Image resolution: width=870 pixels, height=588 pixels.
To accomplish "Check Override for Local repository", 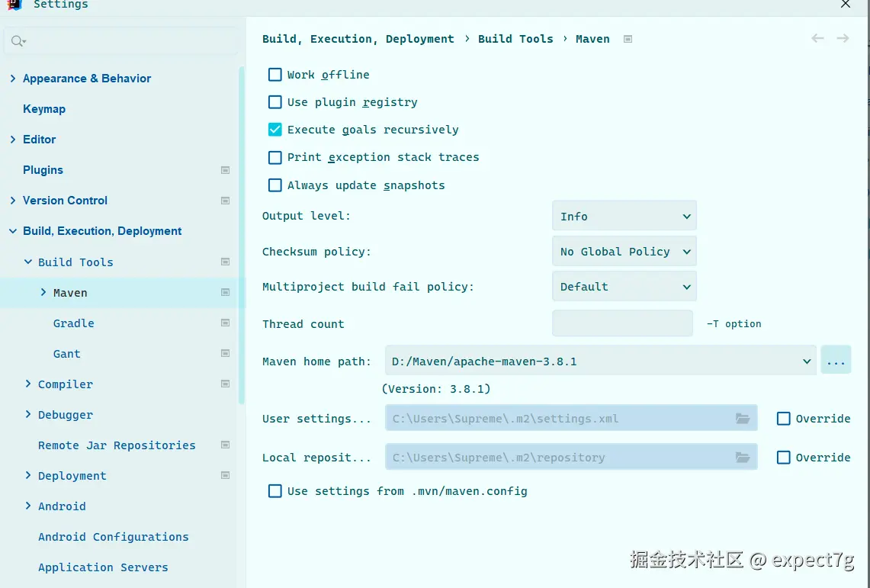I will tap(783, 457).
